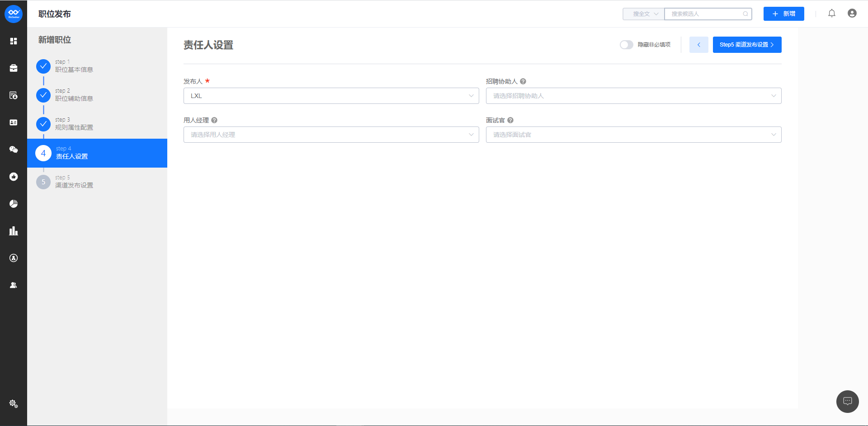Click the 新增职位 heading
This screenshot has height=426, width=868.
pos(55,40)
